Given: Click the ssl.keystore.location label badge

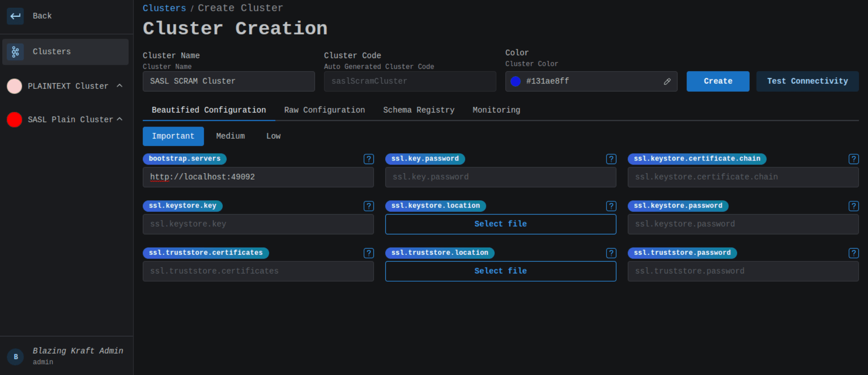Looking at the screenshot, I should click(436, 206).
